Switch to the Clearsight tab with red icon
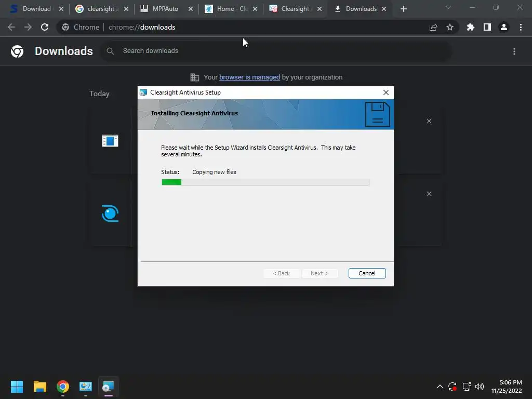This screenshot has height=399, width=532. click(295, 9)
